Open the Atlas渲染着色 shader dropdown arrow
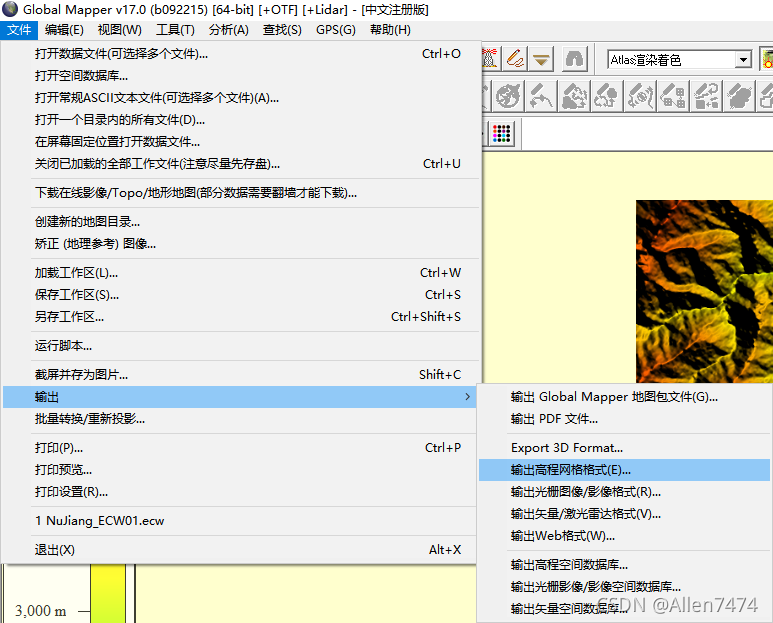773x623 pixels. pos(742,60)
